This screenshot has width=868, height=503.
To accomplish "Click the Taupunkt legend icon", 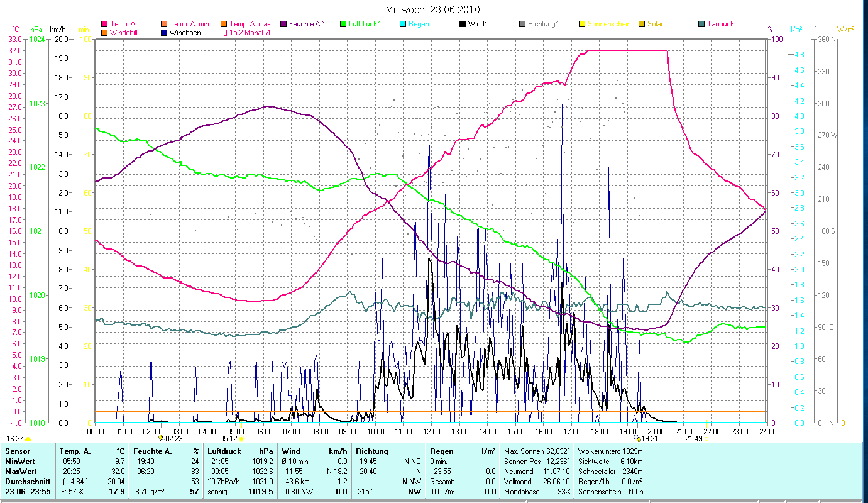I will pos(701,24).
